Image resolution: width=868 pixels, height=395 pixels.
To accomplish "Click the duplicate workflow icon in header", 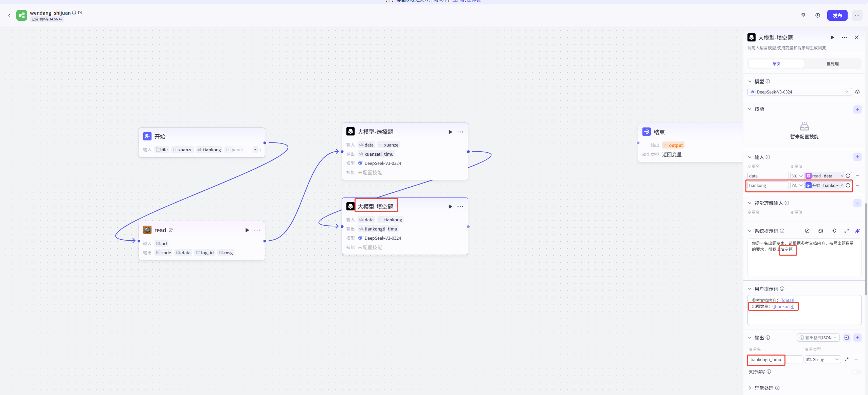I will pos(803,15).
